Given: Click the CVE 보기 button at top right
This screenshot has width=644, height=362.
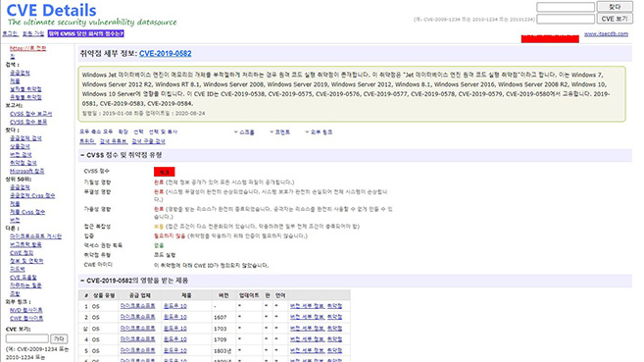Looking at the screenshot, I should tap(615, 19).
